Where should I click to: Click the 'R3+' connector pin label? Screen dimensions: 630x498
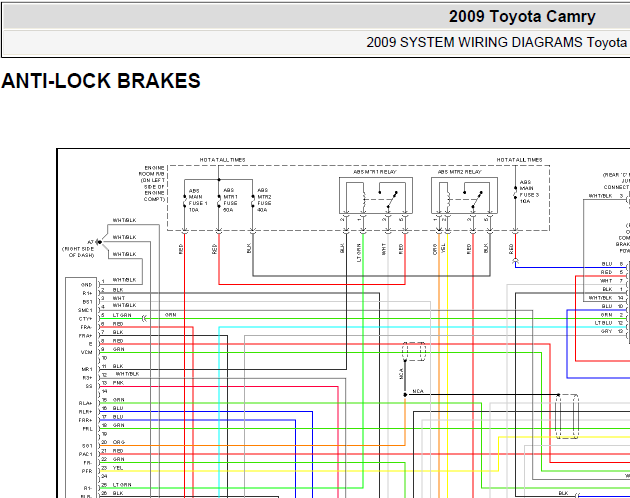click(x=87, y=377)
